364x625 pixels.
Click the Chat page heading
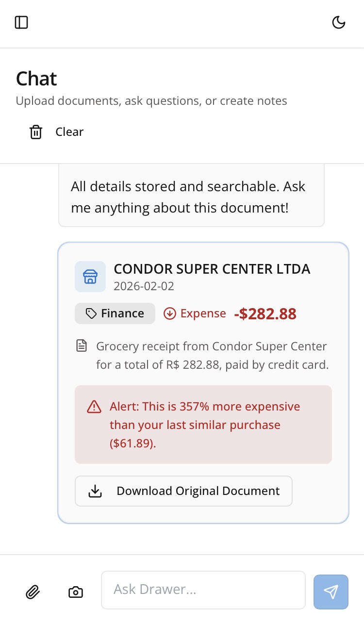[x=36, y=79]
